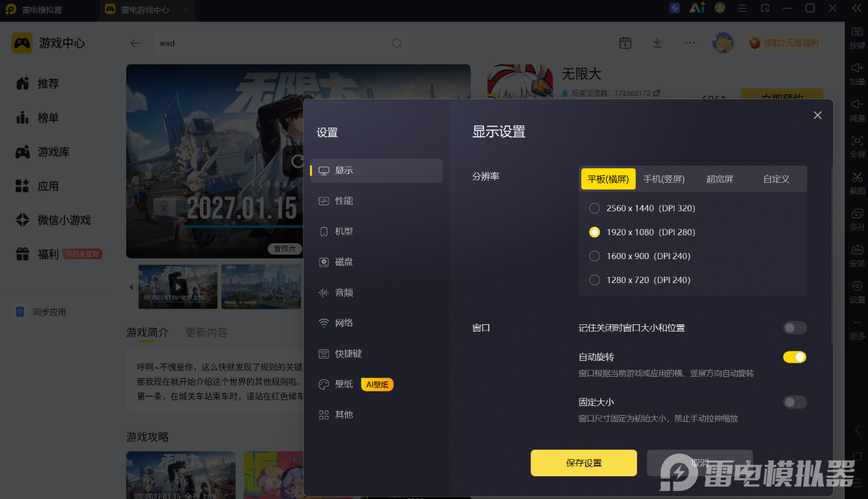Viewport: 868px width, 499px height.
Task: Select the 2560 x 1440 resolution radio
Action: point(594,208)
